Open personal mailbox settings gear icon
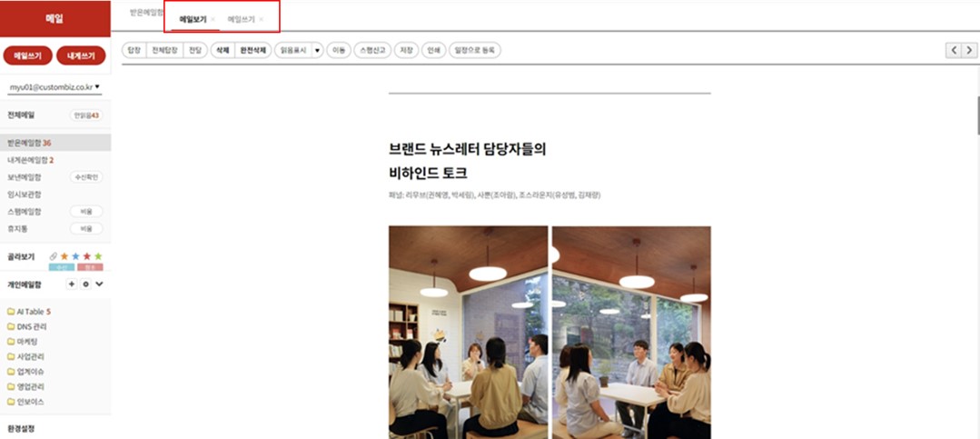This screenshot has height=439, width=980. coord(85,284)
